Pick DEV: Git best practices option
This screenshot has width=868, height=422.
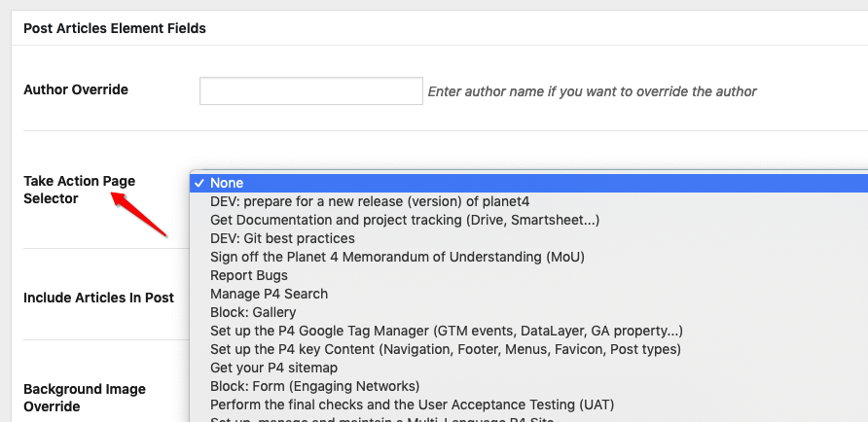coord(528,238)
